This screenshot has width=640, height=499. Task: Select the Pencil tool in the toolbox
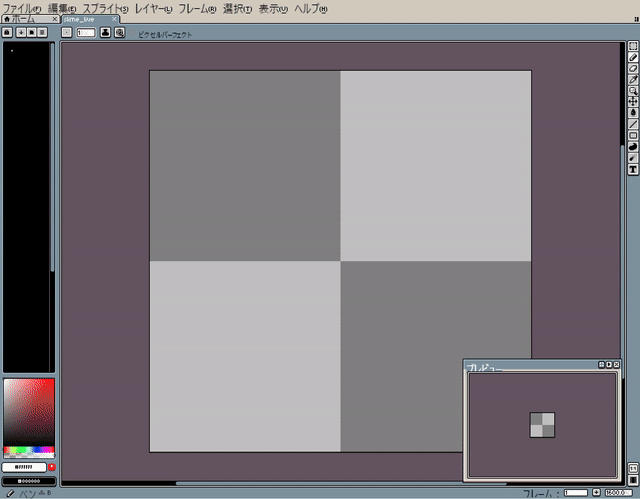633,57
